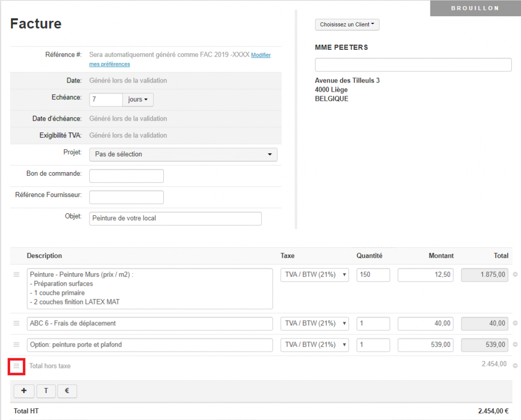Add a new line with plus button
This screenshot has width=521, height=420.
click(x=24, y=391)
